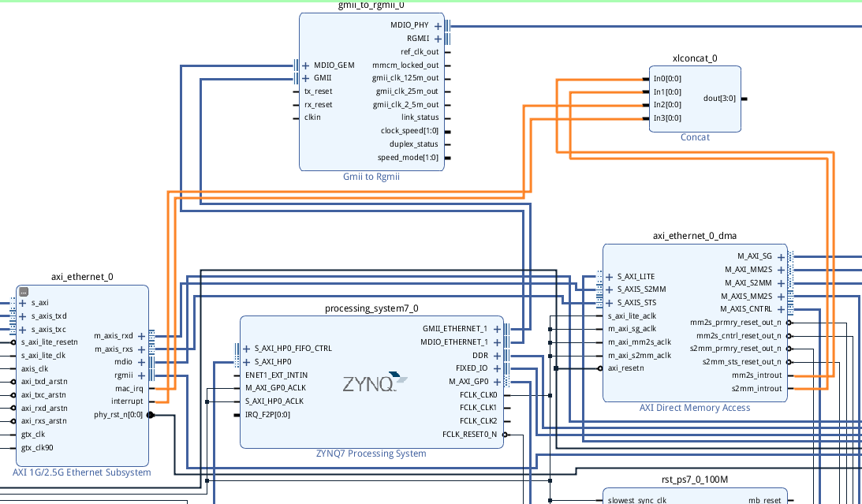Expand the MDIO_ETHERNET_1 interface

(497, 342)
